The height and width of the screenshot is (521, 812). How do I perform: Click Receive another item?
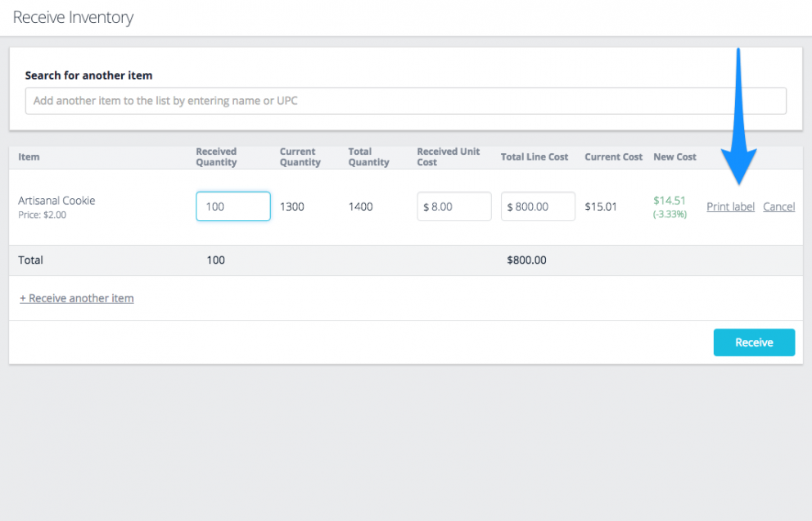point(76,298)
